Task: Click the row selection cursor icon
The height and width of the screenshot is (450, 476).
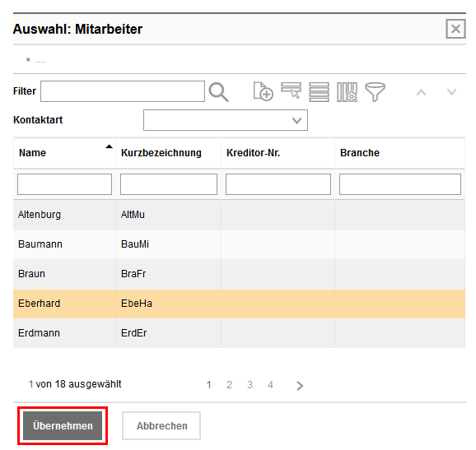Action: (291, 90)
